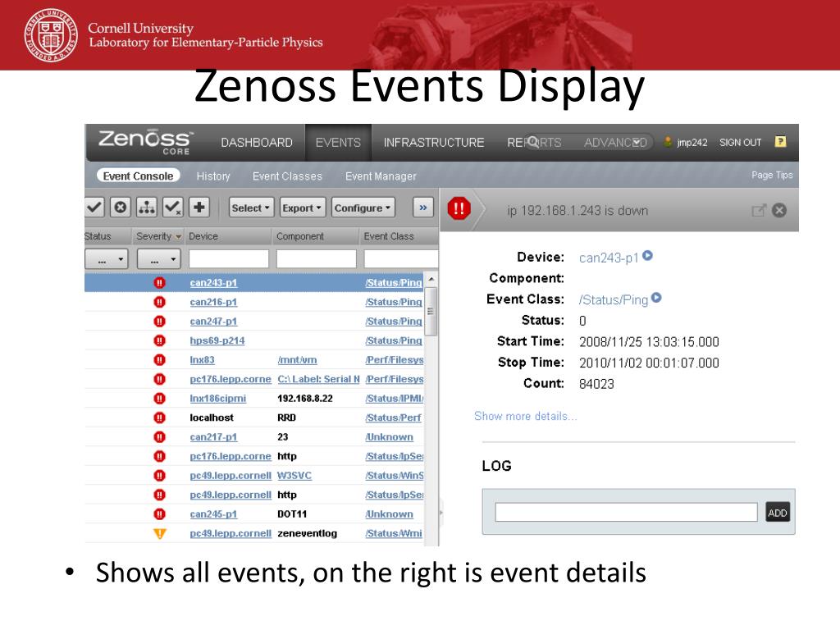Image resolution: width=840 pixels, height=630 pixels.
Task: Open the Event Manager sub-tab
Action: [381, 176]
